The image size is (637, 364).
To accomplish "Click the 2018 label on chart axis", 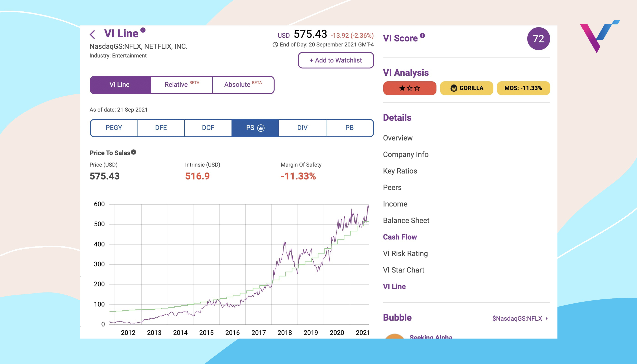I will click(284, 333).
